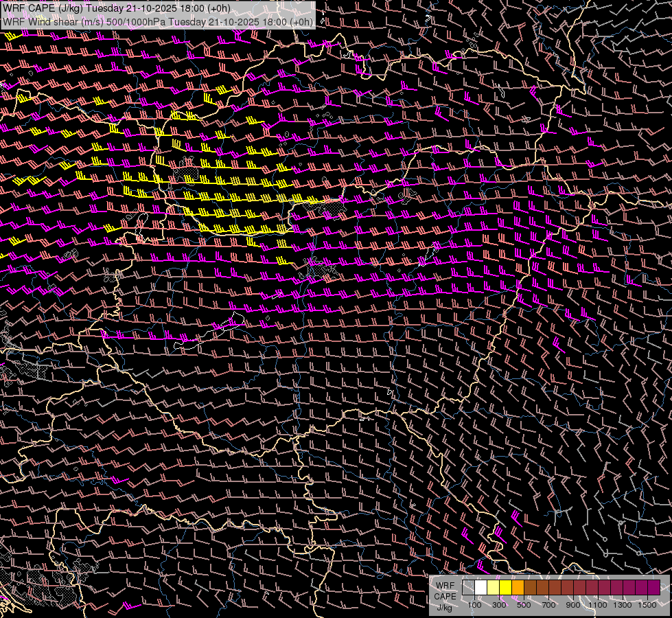Image resolution: width=672 pixels, height=618 pixels.
Task: Click the 700 legend value
Action: 548,605
